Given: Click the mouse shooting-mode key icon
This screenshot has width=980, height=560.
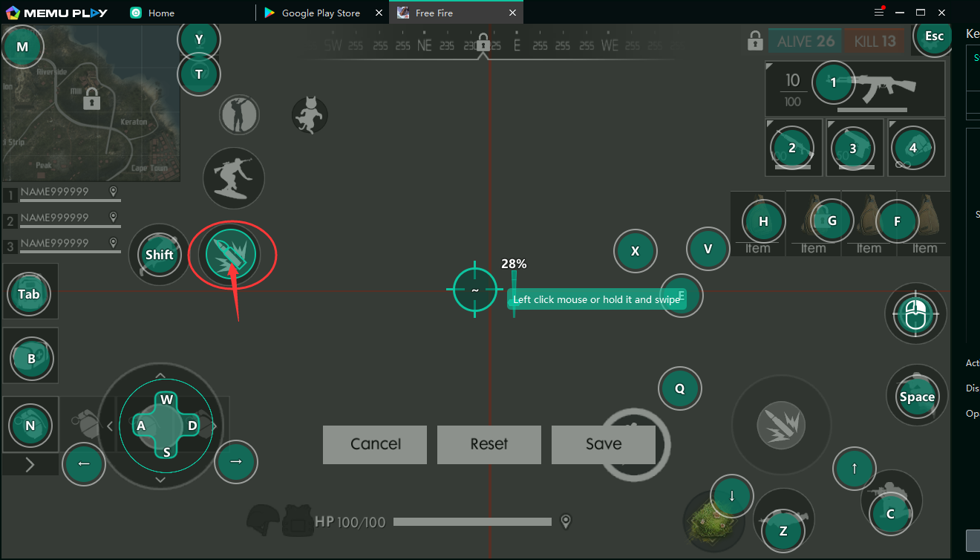Looking at the screenshot, I should click(915, 313).
